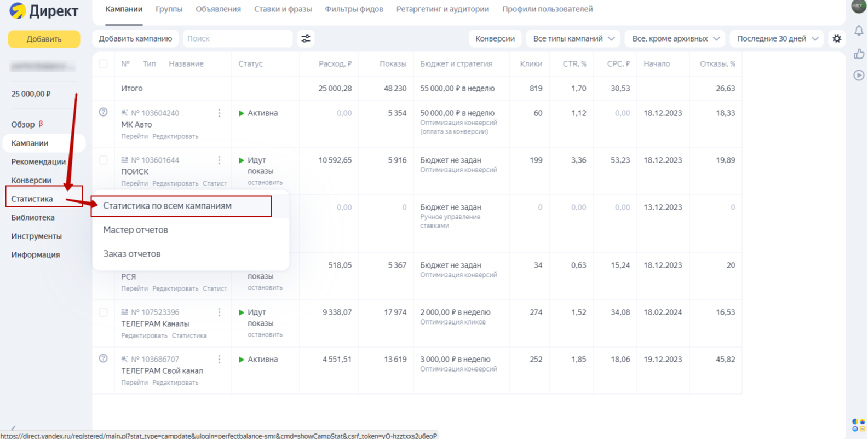Open three-dot menu for campaign 103601644

tap(219, 160)
